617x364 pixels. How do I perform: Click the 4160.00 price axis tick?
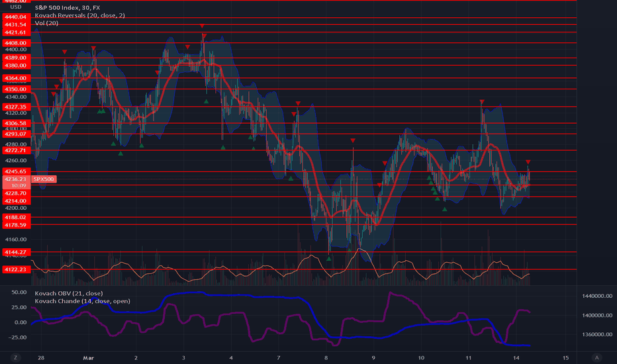pos(16,240)
